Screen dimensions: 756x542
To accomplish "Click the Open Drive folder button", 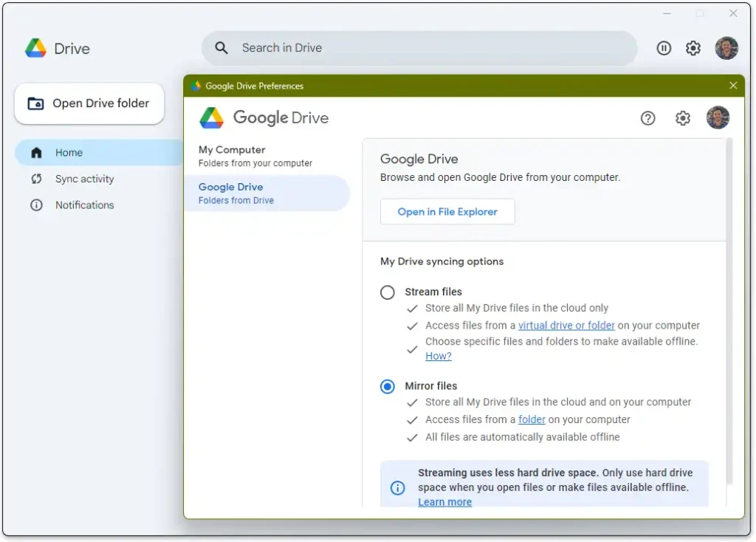I will (89, 103).
